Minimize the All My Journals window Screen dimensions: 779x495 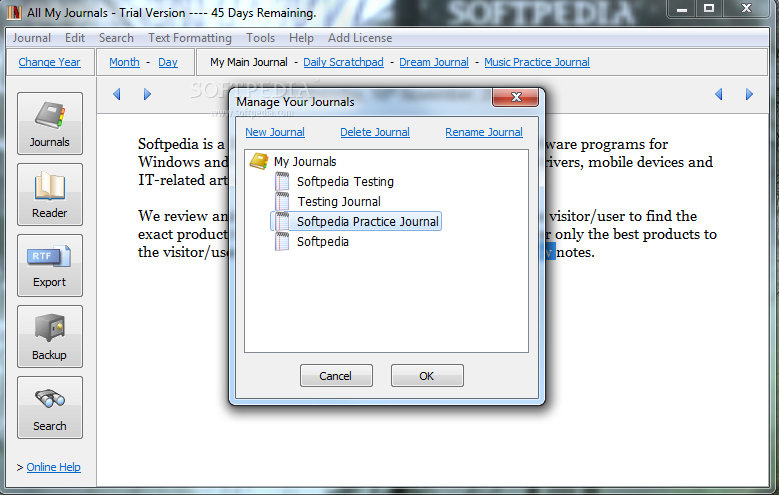682,8
